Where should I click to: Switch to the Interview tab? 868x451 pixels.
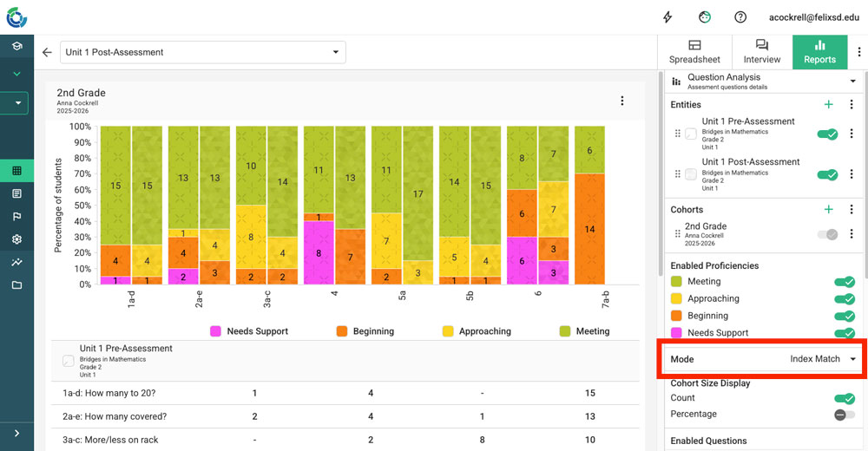point(761,52)
